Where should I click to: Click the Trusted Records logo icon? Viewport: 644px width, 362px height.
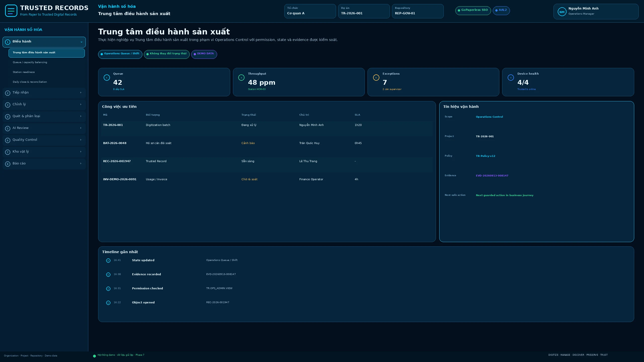click(x=11, y=11)
